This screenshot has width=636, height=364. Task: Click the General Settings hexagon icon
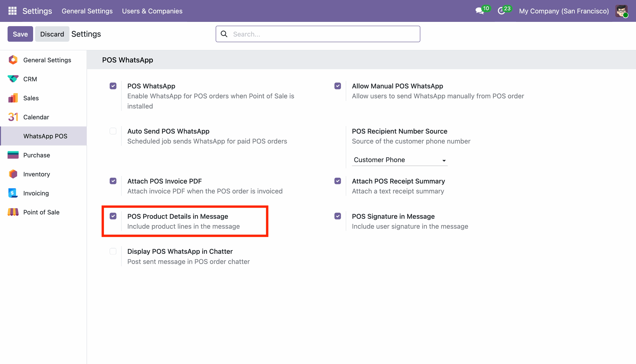point(13,60)
